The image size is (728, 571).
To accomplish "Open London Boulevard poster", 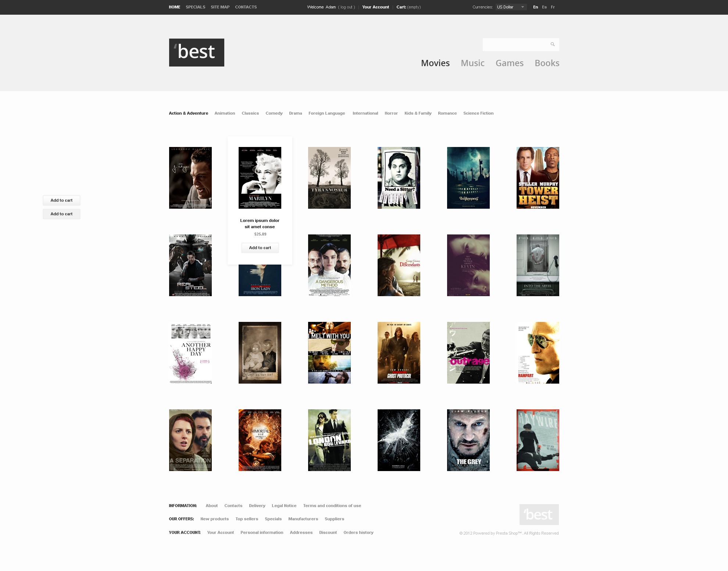I will 329,440.
